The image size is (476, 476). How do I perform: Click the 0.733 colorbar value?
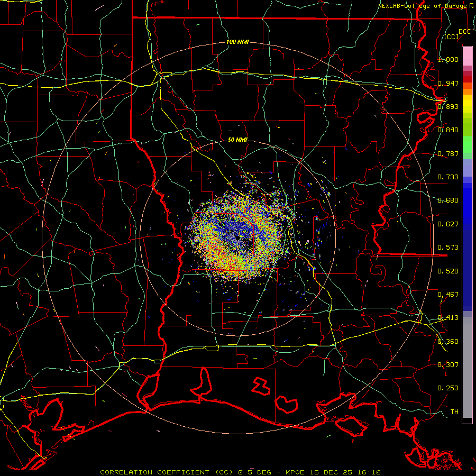click(448, 177)
